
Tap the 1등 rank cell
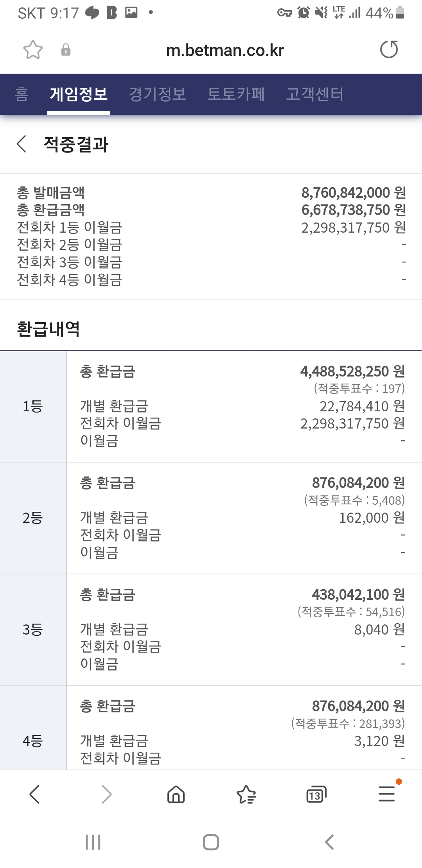[x=33, y=407]
